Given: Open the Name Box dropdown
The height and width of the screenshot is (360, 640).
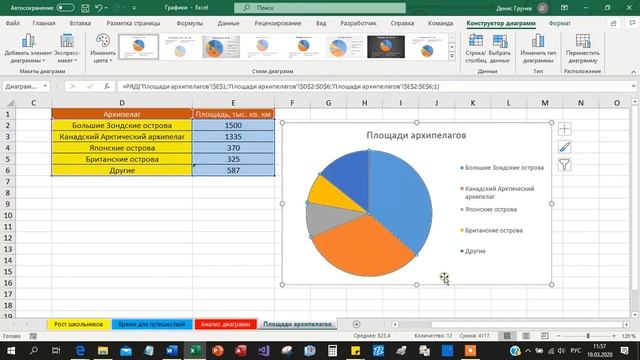Looking at the screenshot, I should pos(45,86).
